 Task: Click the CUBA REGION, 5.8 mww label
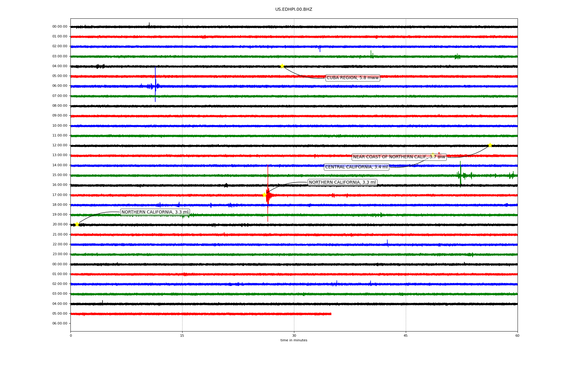[x=352, y=78]
